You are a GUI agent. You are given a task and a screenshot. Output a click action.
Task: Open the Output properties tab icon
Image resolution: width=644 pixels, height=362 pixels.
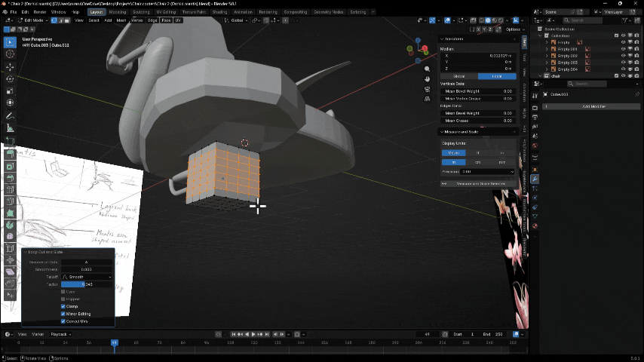[535, 118]
